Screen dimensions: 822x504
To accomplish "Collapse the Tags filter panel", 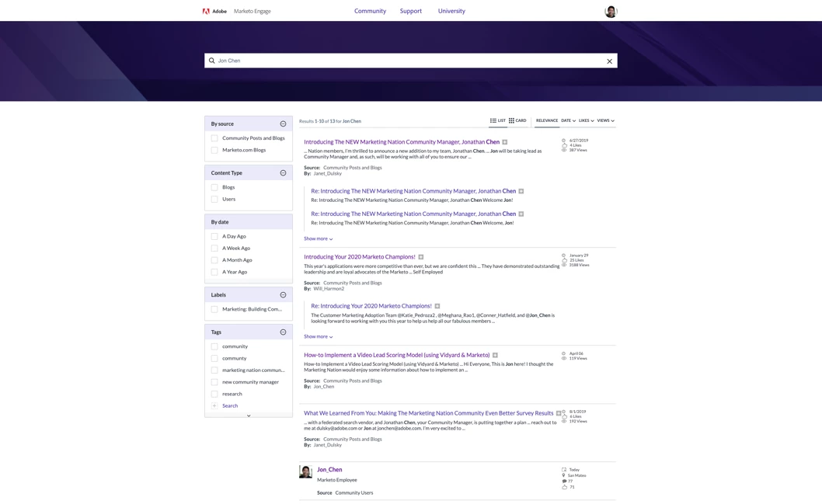I will [283, 332].
